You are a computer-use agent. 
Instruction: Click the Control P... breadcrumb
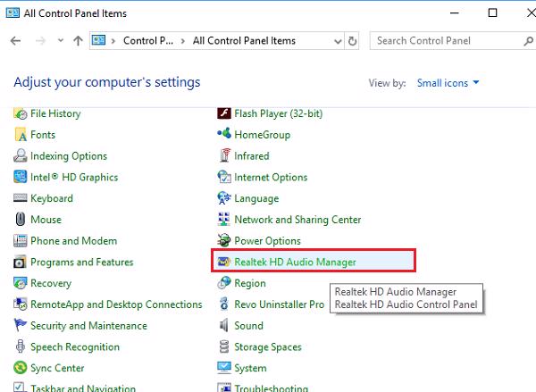[148, 41]
